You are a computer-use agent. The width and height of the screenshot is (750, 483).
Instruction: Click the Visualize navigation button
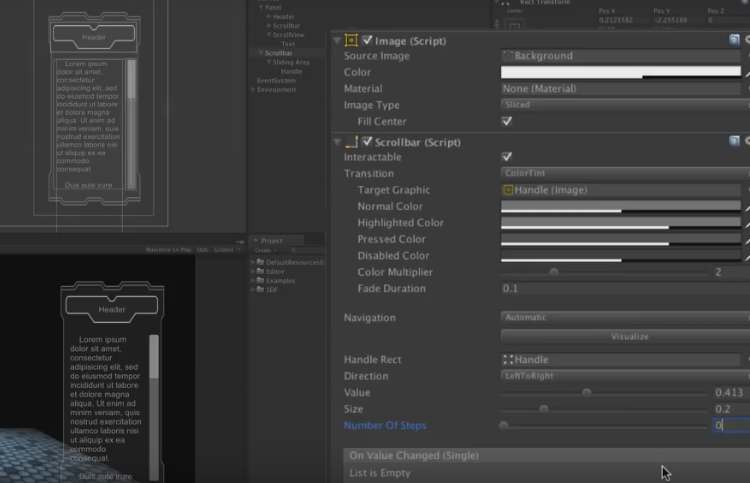coord(629,337)
